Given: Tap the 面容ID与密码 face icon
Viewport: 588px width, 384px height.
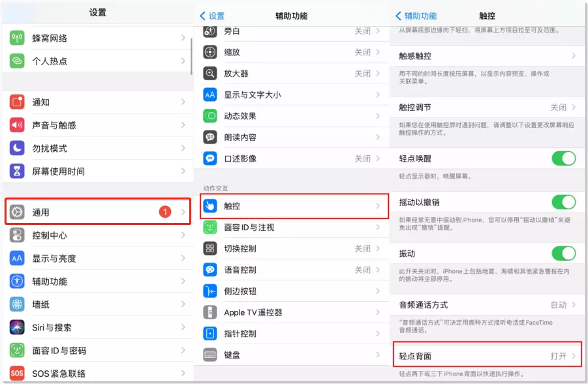Looking at the screenshot, I should (x=17, y=350).
